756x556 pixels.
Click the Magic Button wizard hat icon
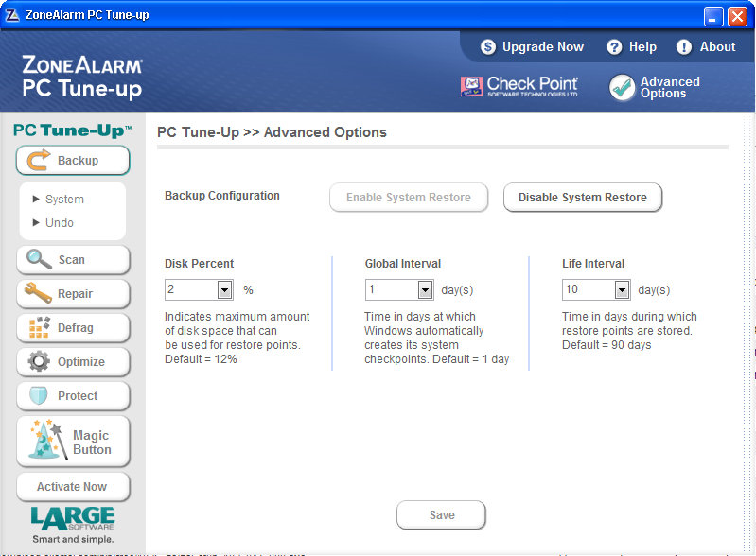(x=47, y=440)
